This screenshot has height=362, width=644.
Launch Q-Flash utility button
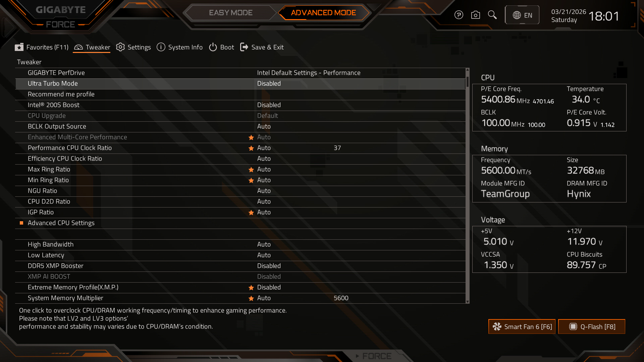pos(592,327)
